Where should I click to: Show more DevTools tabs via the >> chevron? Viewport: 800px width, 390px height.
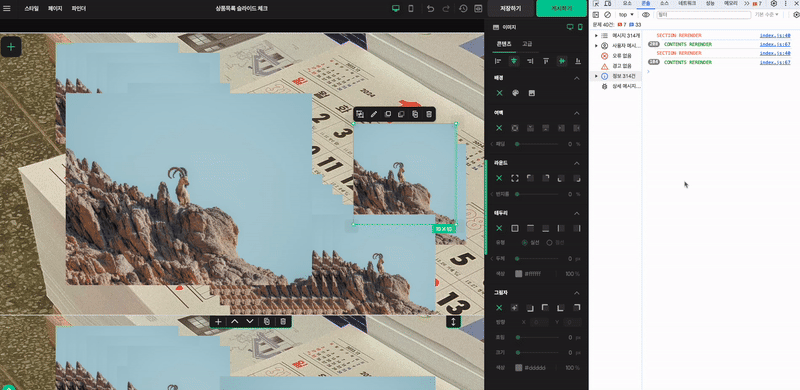[x=747, y=4]
